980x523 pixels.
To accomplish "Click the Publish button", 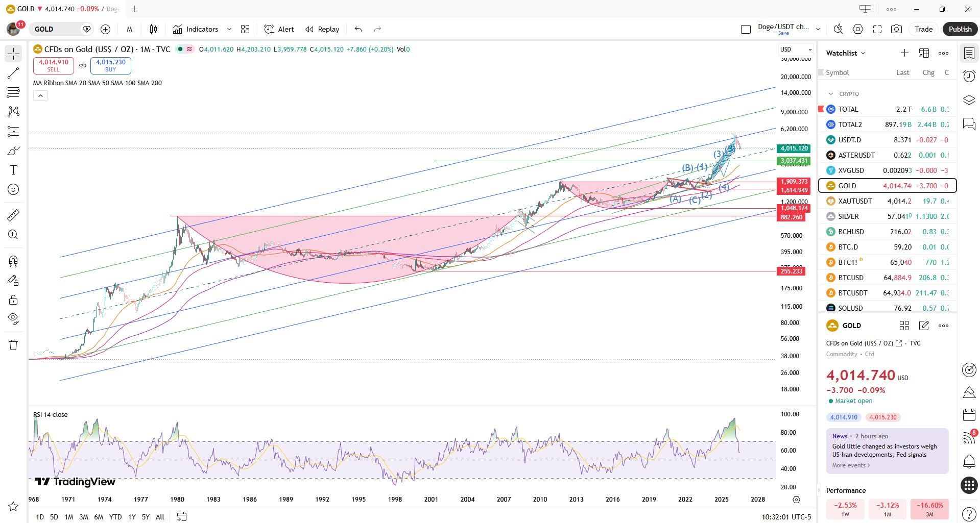I will tap(960, 29).
